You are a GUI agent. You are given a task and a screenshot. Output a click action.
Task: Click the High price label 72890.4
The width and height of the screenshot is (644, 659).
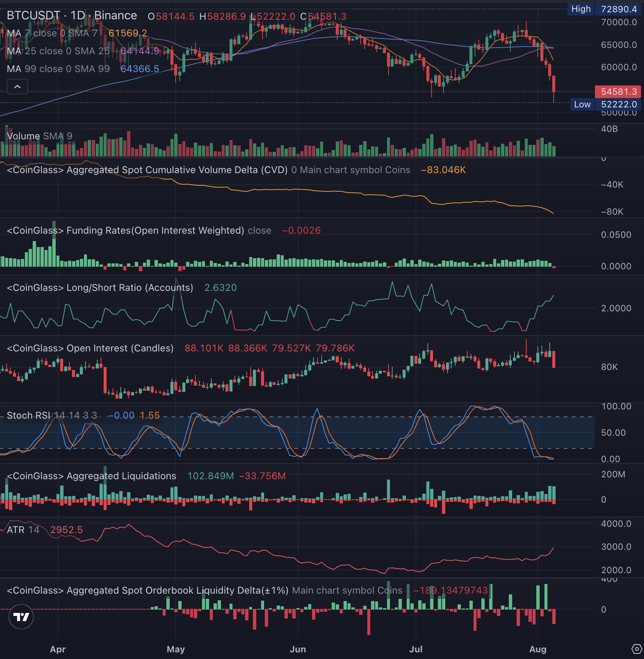618,9
